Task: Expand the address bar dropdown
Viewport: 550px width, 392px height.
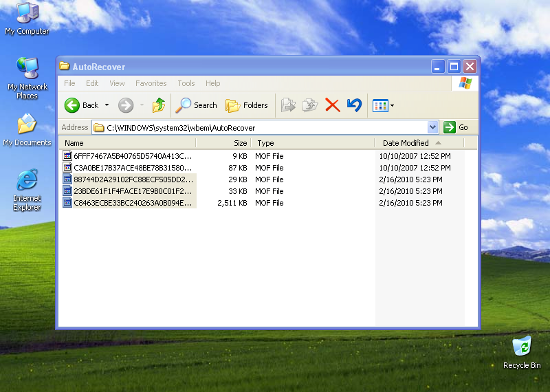Action: [433, 127]
